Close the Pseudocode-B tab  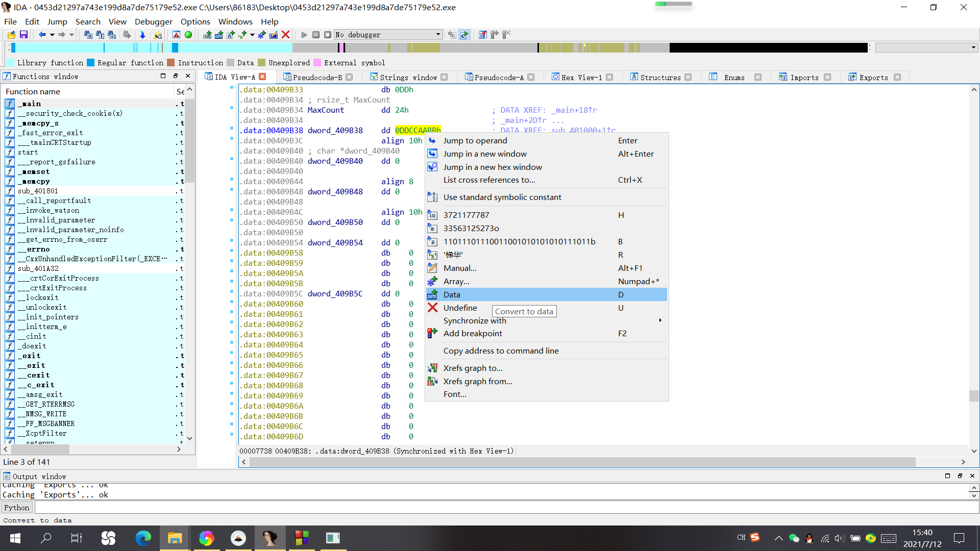coord(350,77)
